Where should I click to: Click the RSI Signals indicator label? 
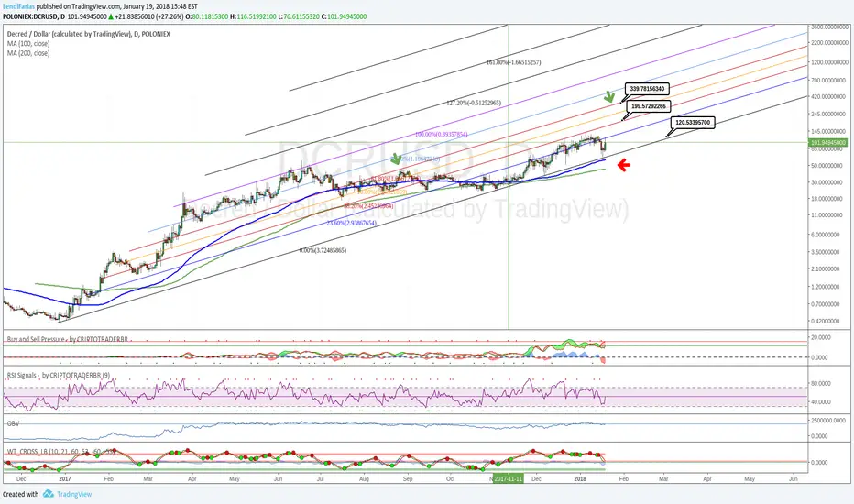click(x=58, y=376)
